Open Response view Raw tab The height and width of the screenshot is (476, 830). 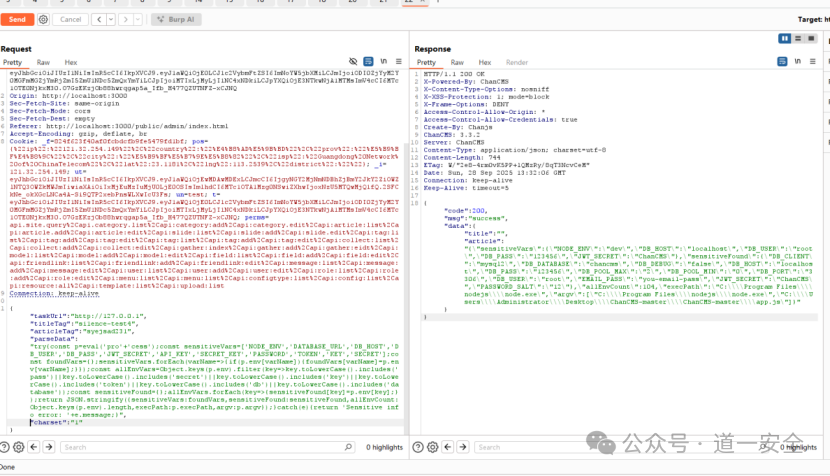pyautogui.click(x=457, y=62)
